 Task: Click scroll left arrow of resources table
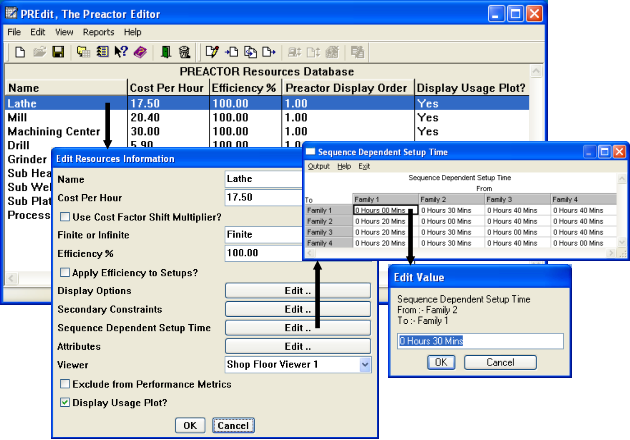[11, 278]
